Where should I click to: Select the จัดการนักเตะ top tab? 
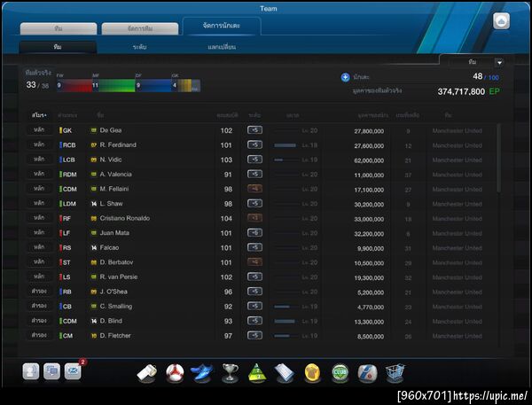tap(222, 26)
